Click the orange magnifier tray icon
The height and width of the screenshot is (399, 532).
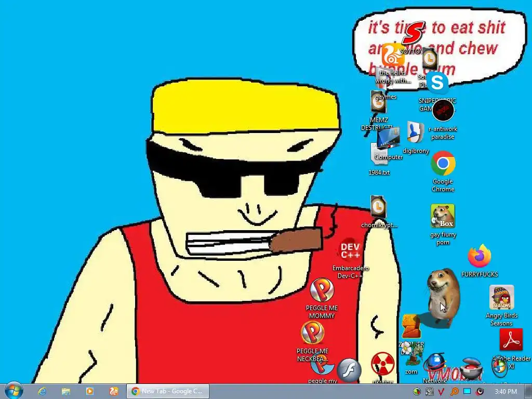(x=454, y=392)
